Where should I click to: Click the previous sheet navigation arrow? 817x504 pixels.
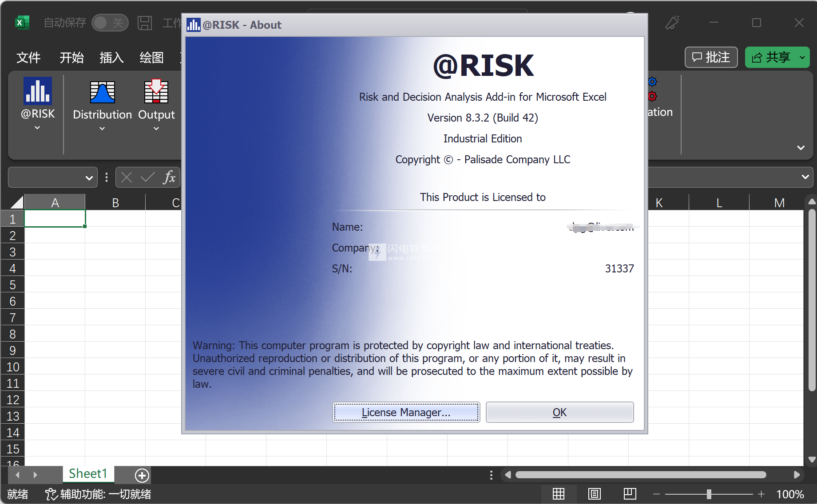(x=17, y=475)
